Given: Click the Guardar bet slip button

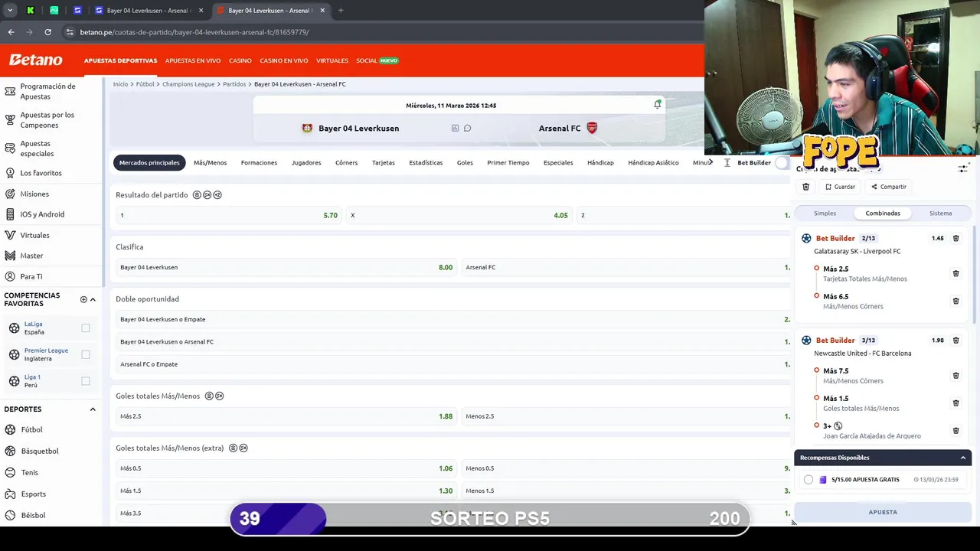Looking at the screenshot, I should click(840, 187).
